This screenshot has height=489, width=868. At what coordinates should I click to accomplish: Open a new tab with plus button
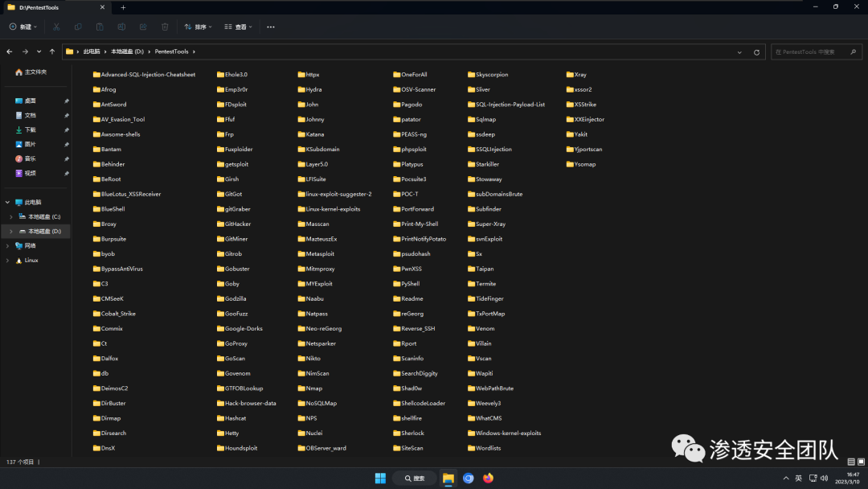(123, 7)
